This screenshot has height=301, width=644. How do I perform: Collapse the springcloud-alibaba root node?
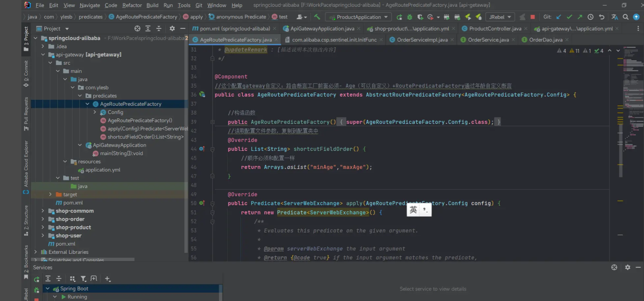35,38
